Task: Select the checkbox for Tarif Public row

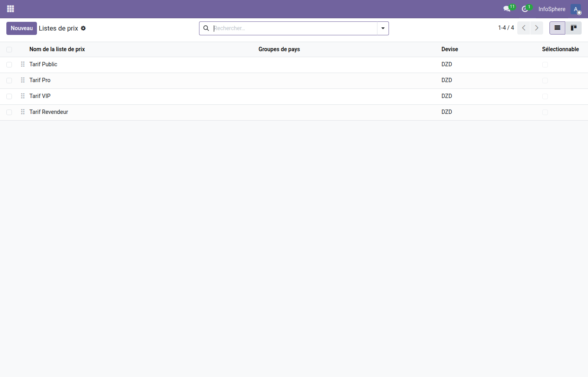Action: click(x=9, y=64)
